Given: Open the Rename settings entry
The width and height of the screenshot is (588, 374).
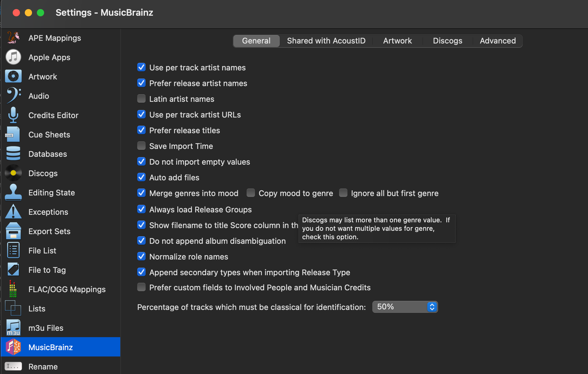Looking at the screenshot, I should pyautogui.click(x=43, y=366).
